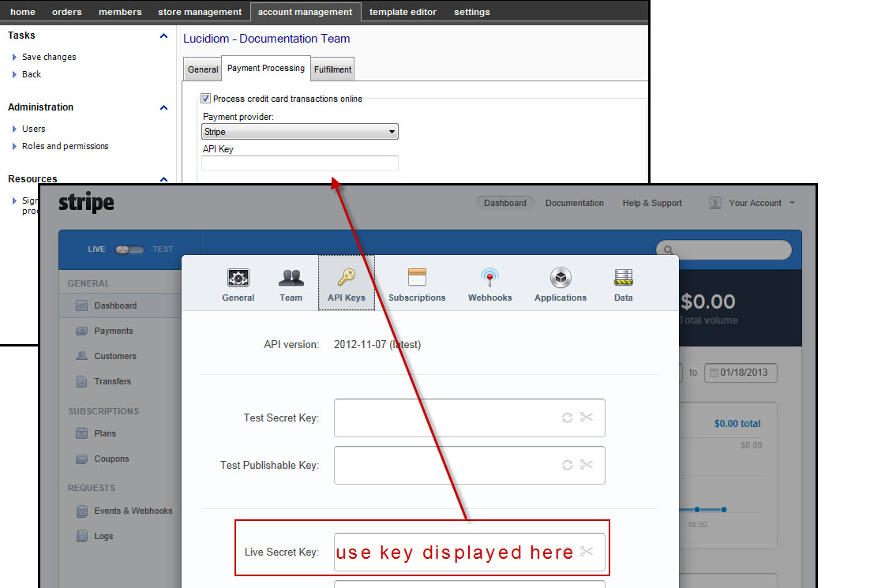Click the Your Account avatar icon
The image size is (885, 588).
coord(715,203)
